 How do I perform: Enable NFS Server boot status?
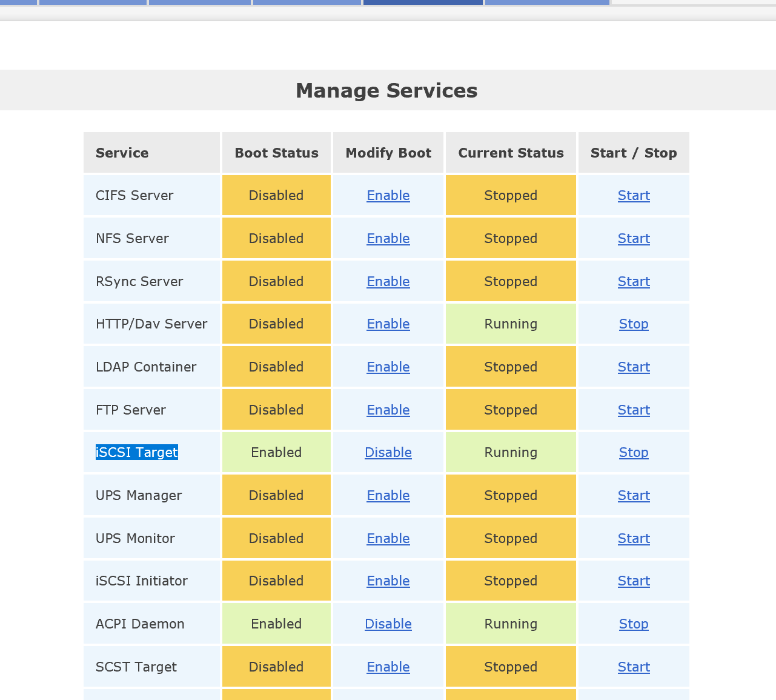(x=388, y=239)
